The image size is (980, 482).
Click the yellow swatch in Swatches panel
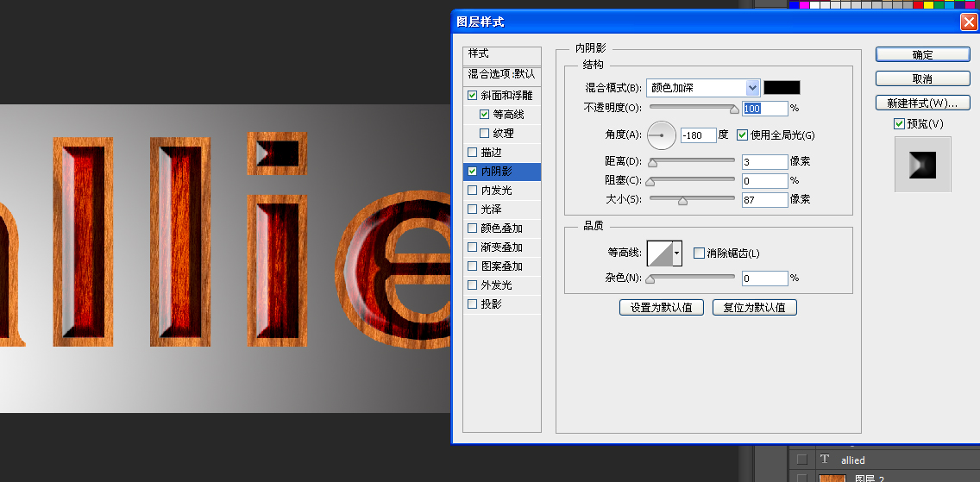929,5
